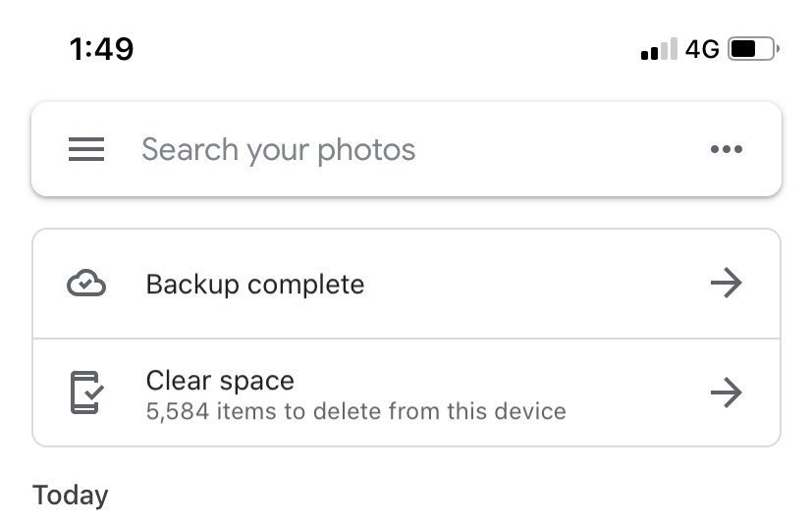Tap the arrow beside Clear space
Viewport: 812px width, 523px height.
(x=726, y=392)
